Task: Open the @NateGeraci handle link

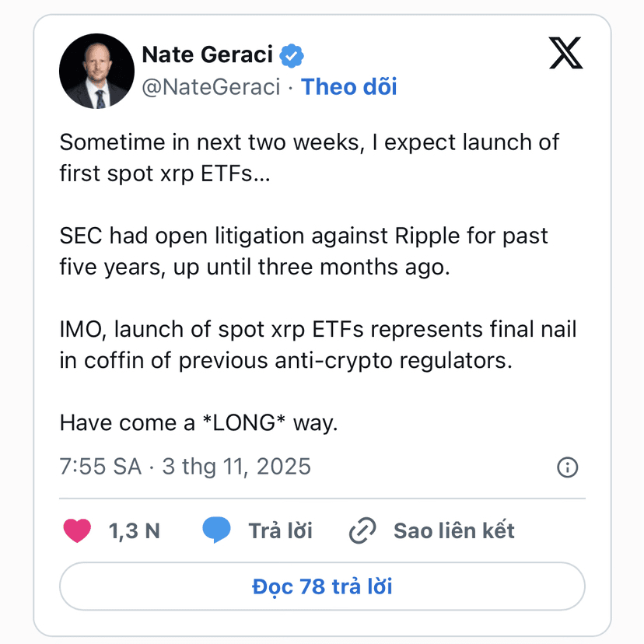Action: 210,87
